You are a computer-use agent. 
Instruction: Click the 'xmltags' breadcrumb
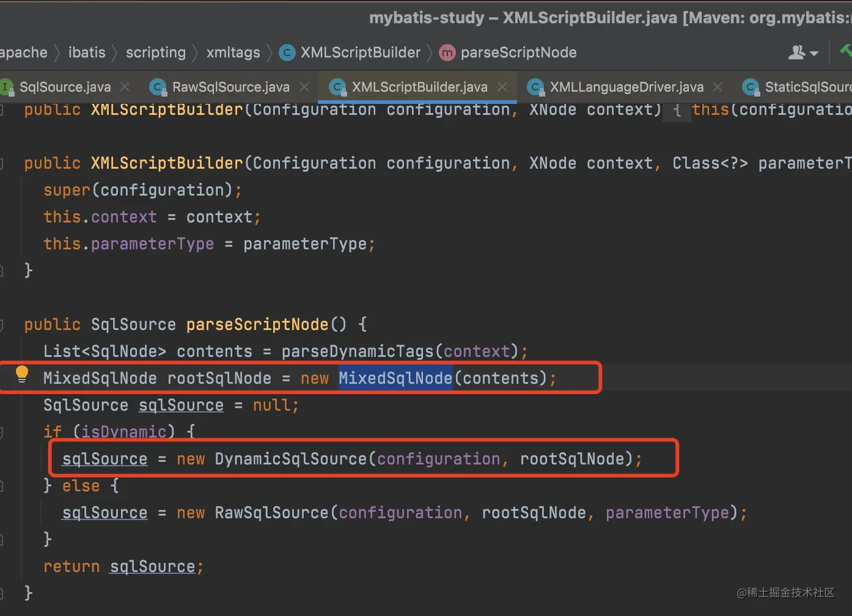(x=233, y=53)
